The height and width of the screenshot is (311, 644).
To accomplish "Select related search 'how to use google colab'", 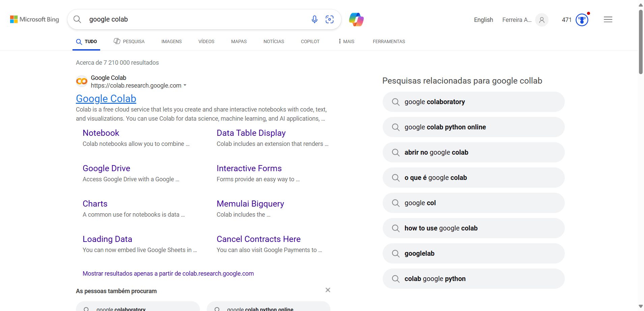I will pos(473,228).
